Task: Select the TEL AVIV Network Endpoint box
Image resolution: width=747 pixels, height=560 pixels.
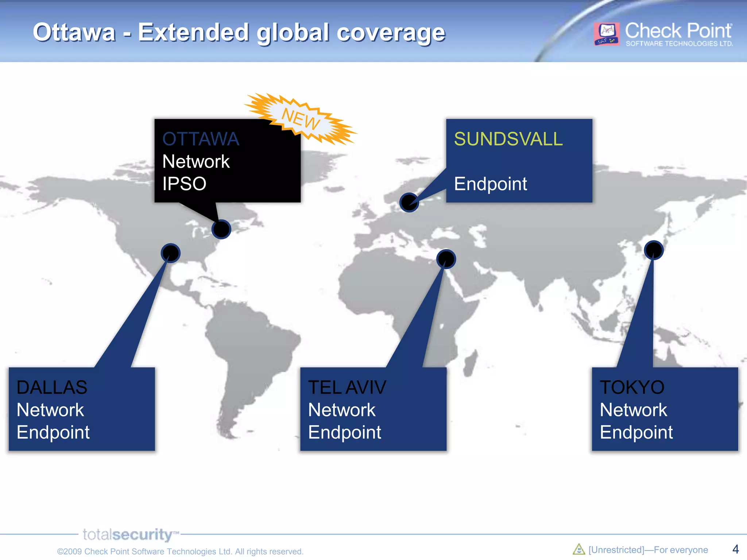Action: point(373,409)
